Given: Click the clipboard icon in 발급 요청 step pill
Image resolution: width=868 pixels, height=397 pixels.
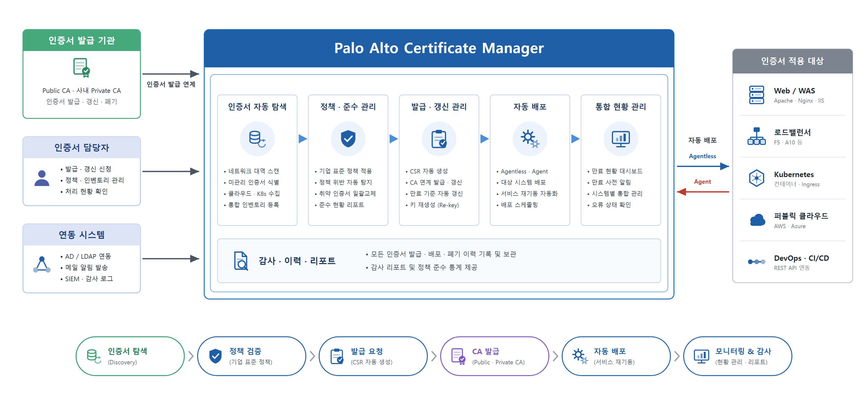Looking at the screenshot, I should (337, 356).
